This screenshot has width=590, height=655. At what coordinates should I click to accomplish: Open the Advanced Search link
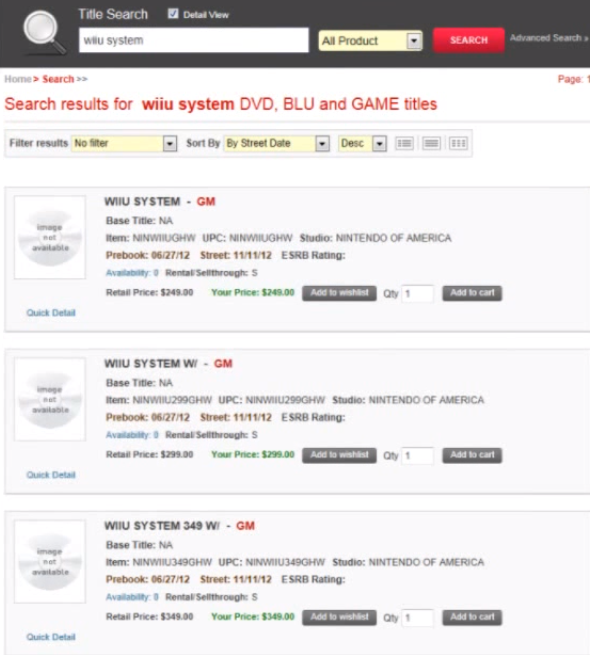pyautogui.click(x=549, y=38)
